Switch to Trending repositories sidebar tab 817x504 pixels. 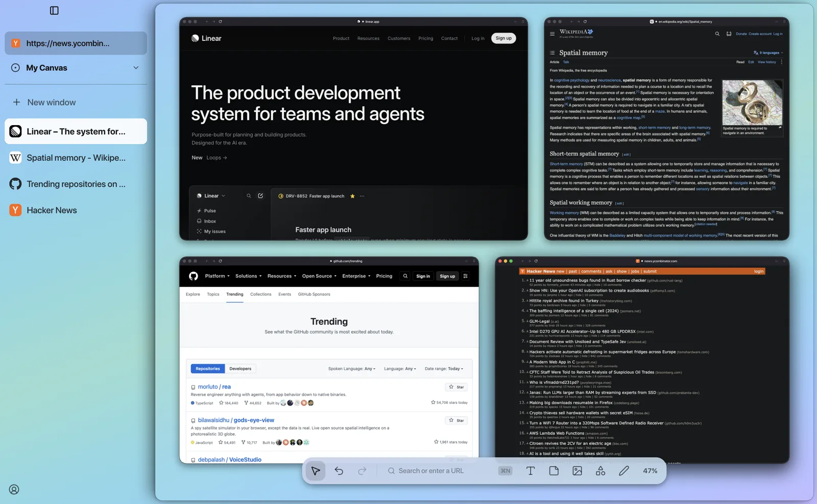(x=76, y=184)
